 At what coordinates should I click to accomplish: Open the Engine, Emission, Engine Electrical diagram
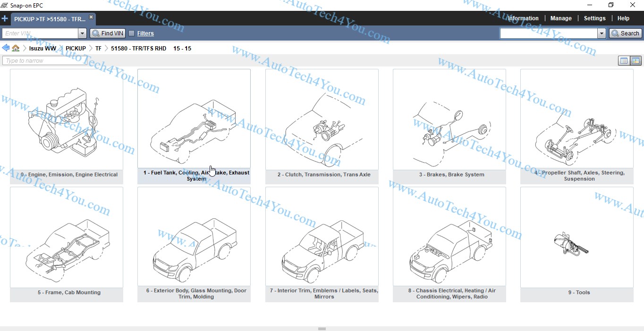67,120
